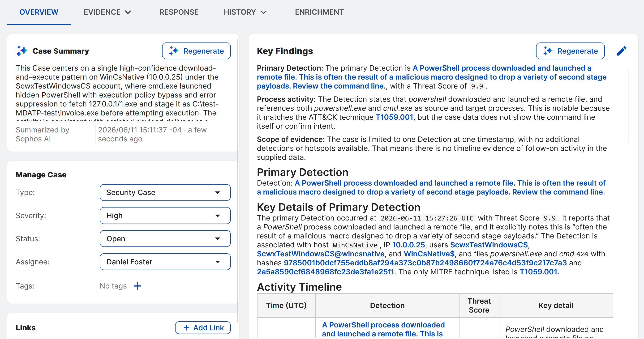Switch to the Enrichment tab

[x=319, y=12]
